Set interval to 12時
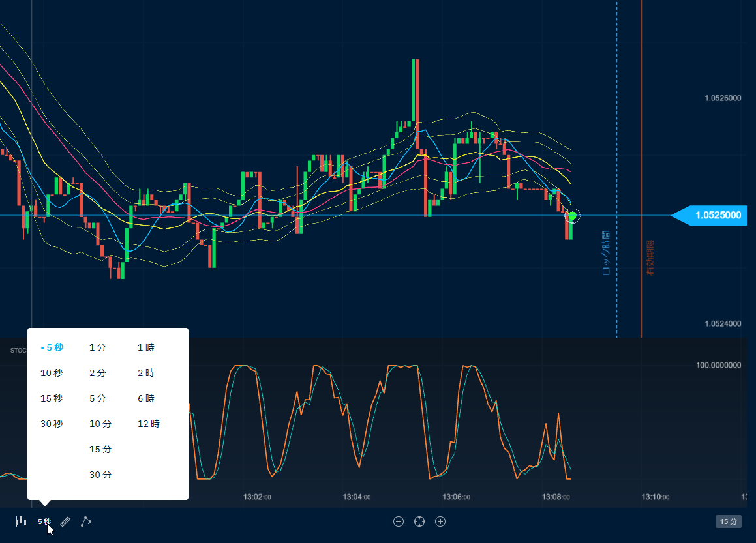The image size is (756, 543). [x=149, y=424]
